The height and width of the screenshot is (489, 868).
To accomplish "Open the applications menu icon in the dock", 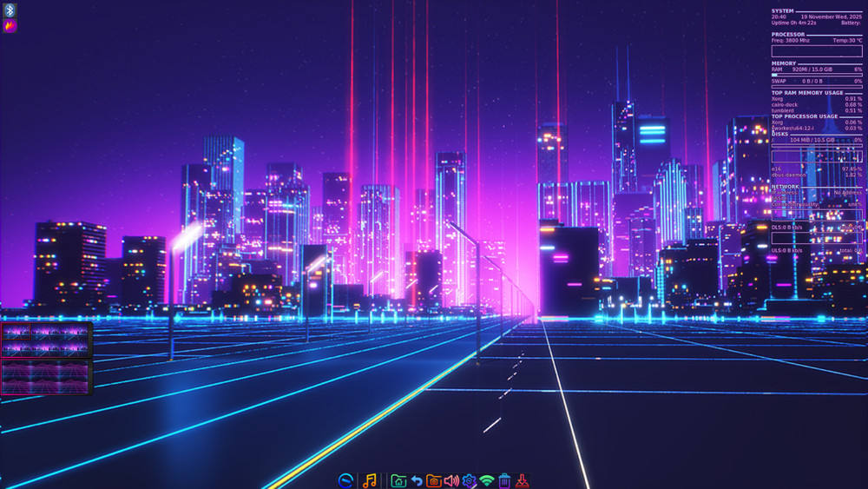I will click(346, 480).
